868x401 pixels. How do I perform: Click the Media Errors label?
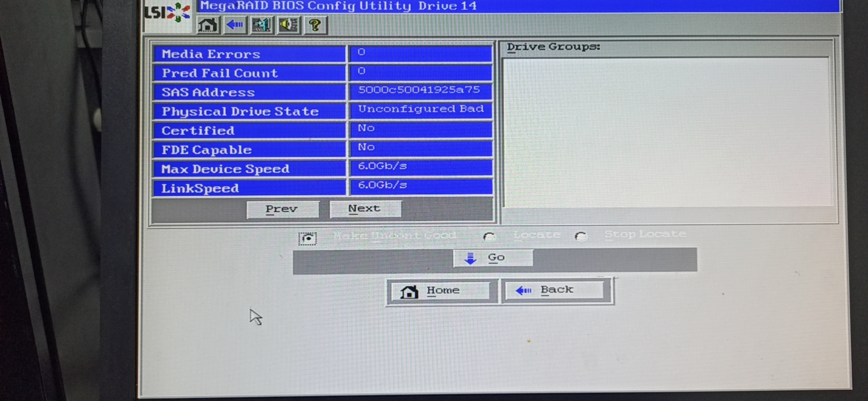tap(211, 54)
